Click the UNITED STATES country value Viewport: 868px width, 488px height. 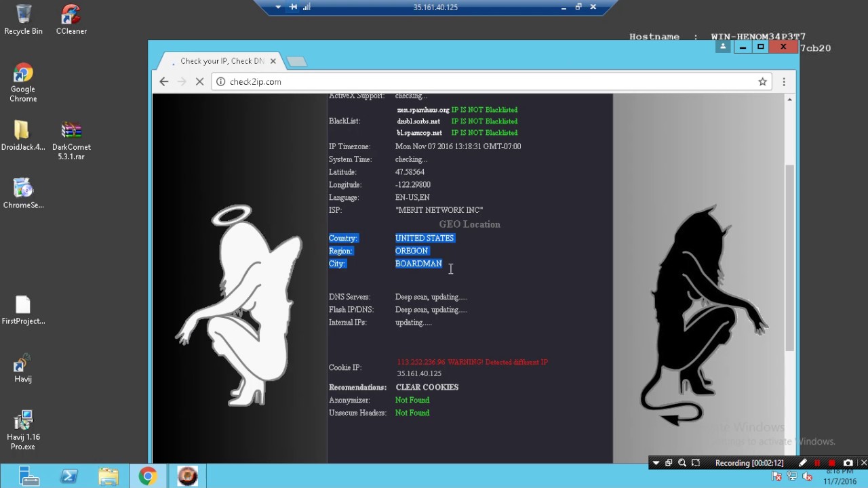click(x=425, y=238)
